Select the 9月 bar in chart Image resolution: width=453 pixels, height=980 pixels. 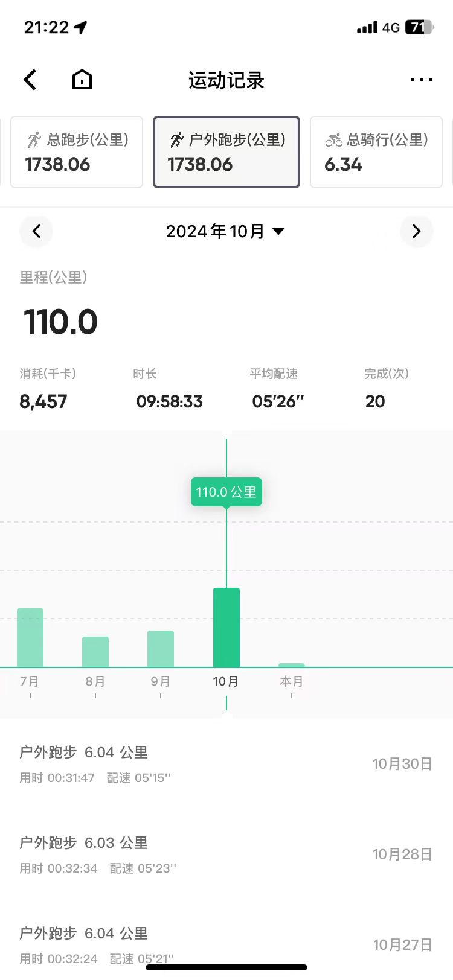161,649
